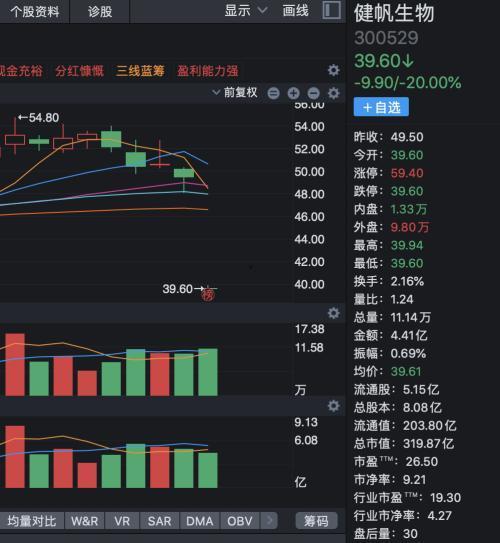Click the stock name 健帆生物
500x543 pixels.
(394, 14)
